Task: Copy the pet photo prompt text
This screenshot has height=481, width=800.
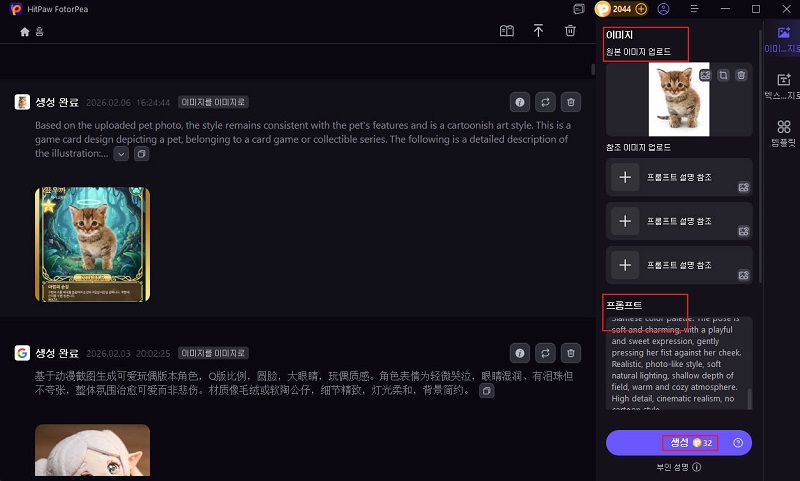Action: [x=141, y=154]
